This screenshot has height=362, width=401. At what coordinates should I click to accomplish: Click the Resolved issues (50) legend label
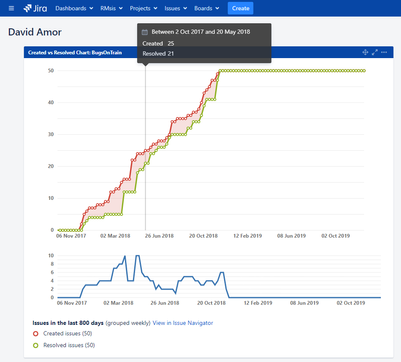(x=69, y=345)
